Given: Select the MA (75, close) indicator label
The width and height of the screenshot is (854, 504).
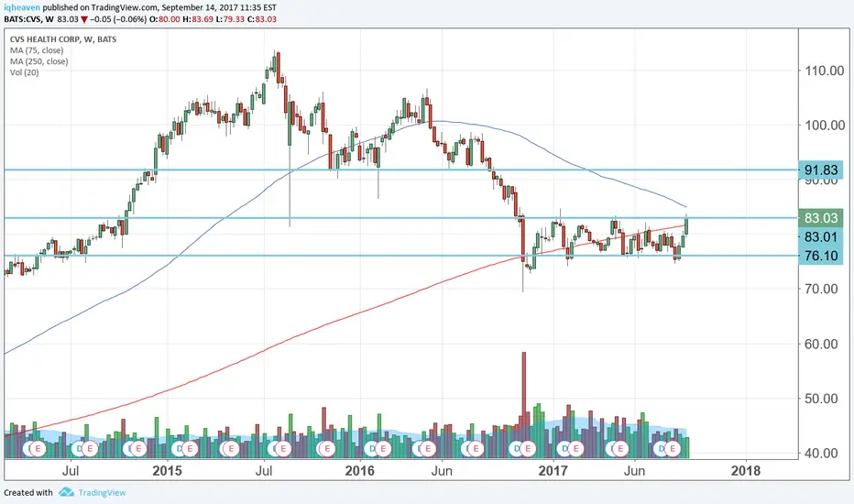Looking at the screenshot, I should (37, 50).
